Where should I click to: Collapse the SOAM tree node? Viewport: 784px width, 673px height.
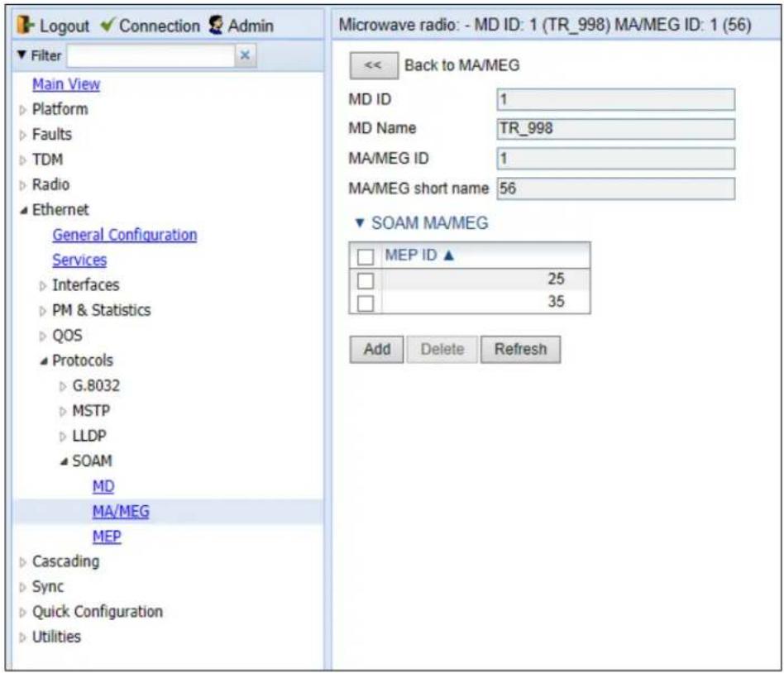coord(64,462)
